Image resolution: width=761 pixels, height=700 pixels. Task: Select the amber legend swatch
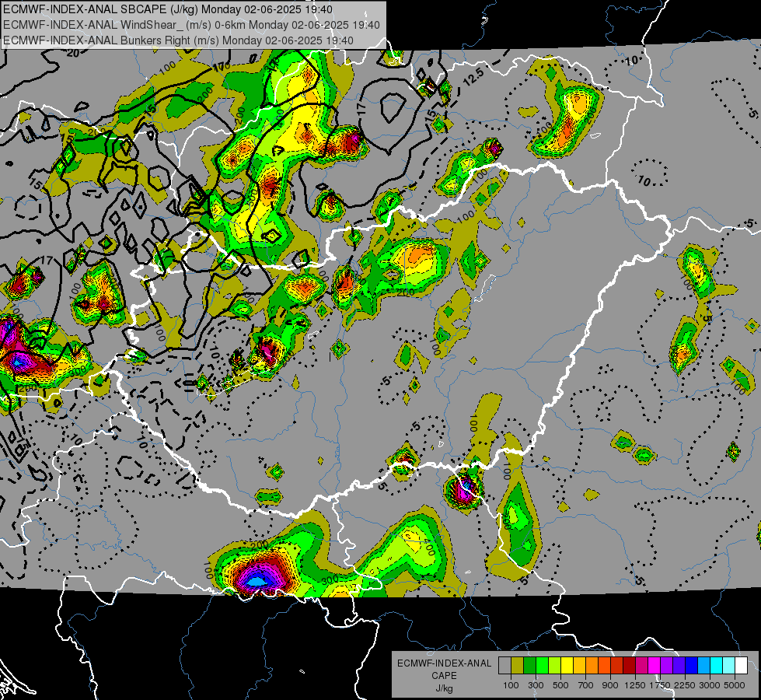[579, 665]
